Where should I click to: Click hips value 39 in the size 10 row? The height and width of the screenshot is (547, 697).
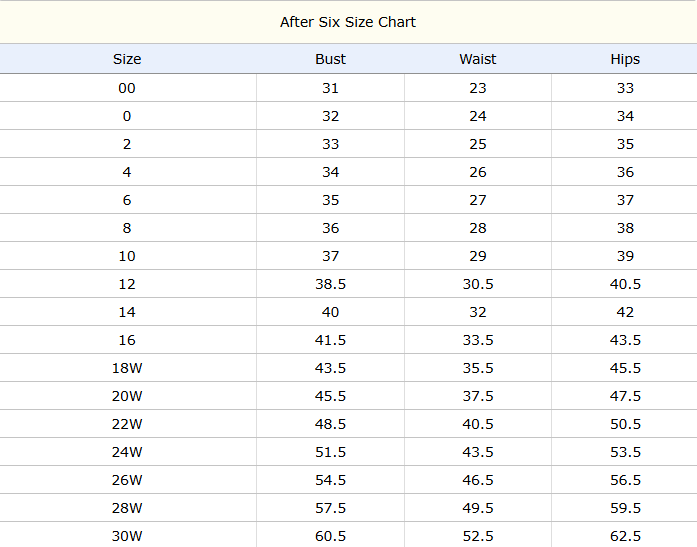(625, 256)
